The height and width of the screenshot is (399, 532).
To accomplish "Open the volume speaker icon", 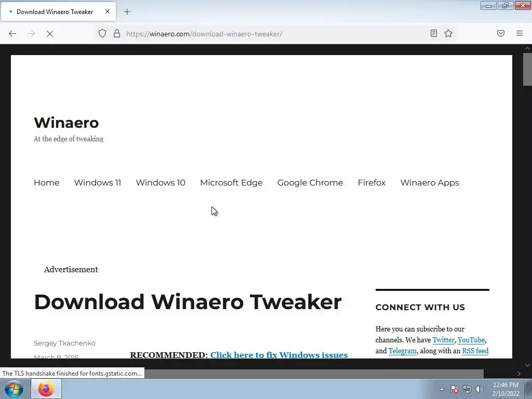I will [x=480, y=389].
